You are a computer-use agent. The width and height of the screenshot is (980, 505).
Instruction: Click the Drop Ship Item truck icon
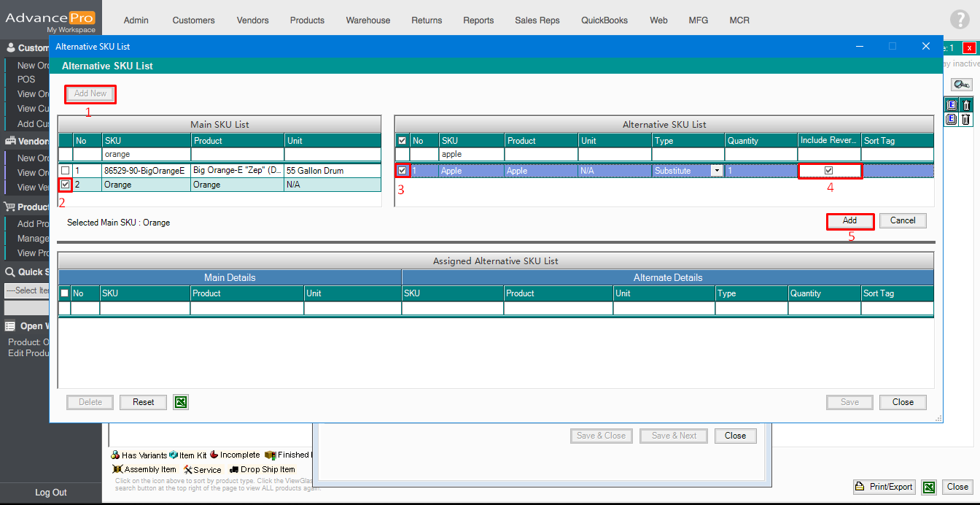tap(234, 469)
